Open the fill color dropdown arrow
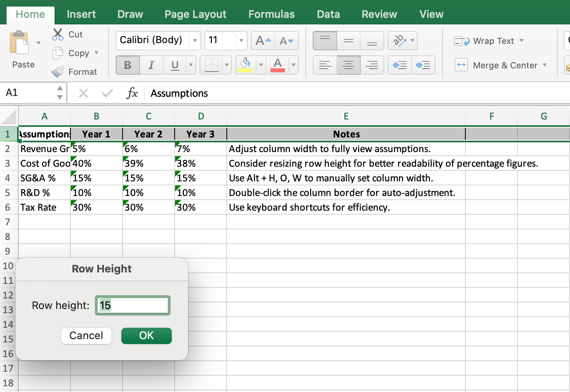 (261, 65)
